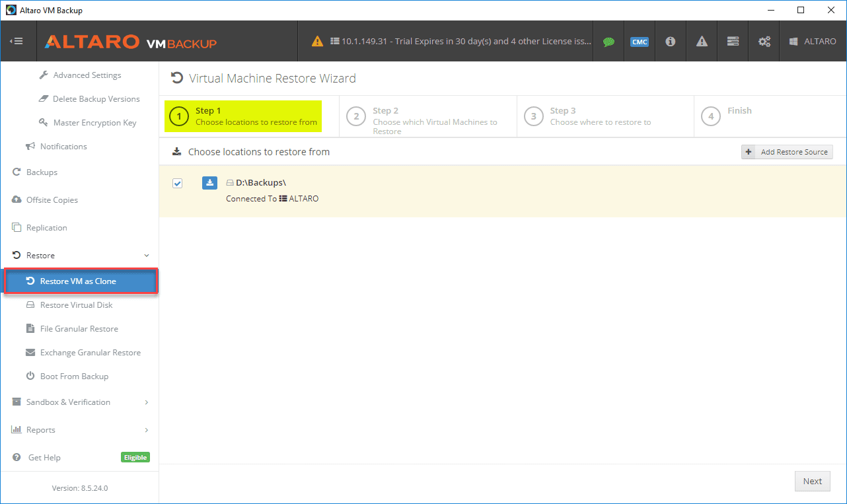847x504 pixels.
Task: Click the eraser icon beside Delete Backup Versions
Action: (x=44, y=99)
